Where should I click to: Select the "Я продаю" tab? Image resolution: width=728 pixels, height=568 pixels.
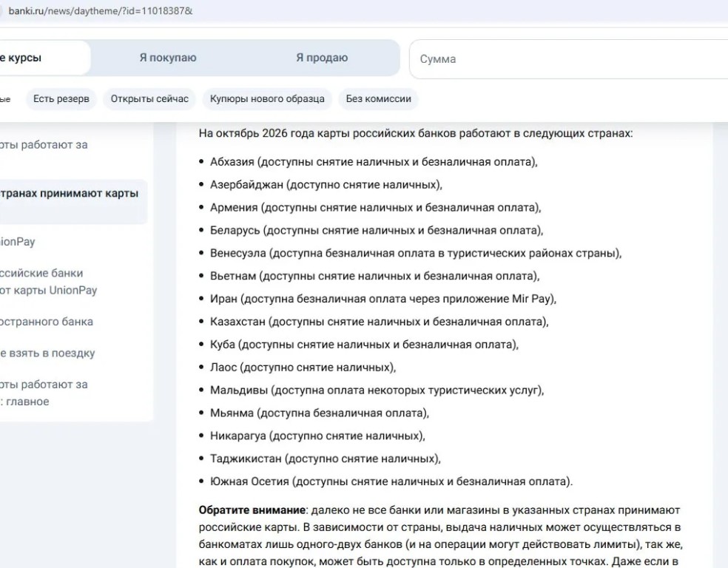[x=322, y=58]
